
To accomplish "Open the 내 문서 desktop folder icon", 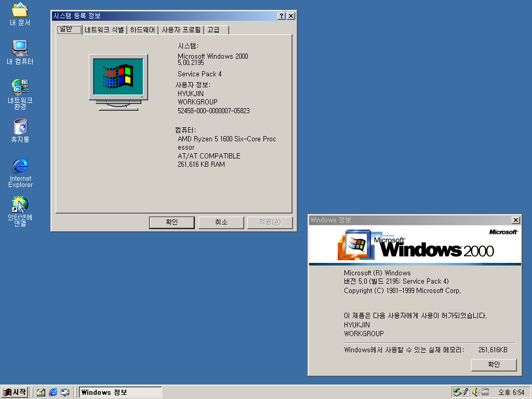I will [20, 14].
